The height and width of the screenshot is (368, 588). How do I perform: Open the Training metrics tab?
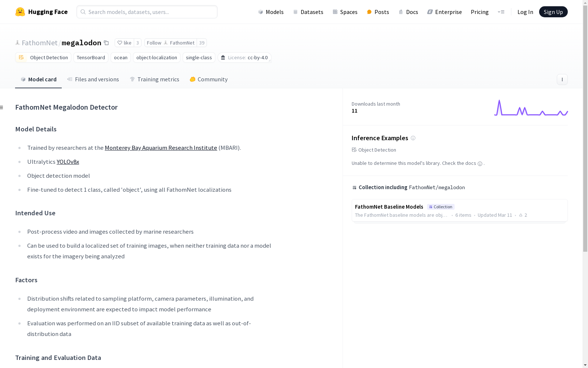(154, 79)
